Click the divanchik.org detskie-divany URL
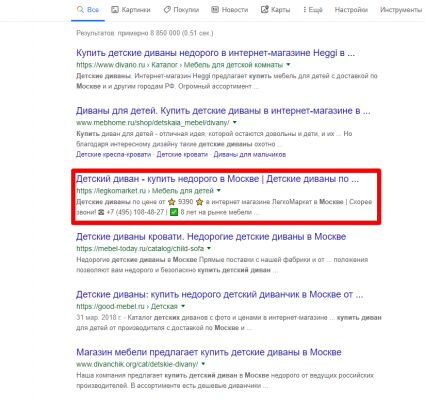 (137, 364)
